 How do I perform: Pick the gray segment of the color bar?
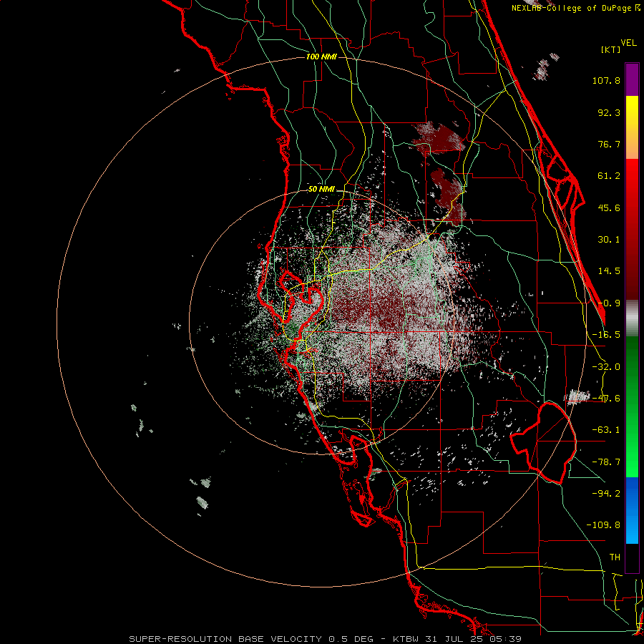pos(632,318)
